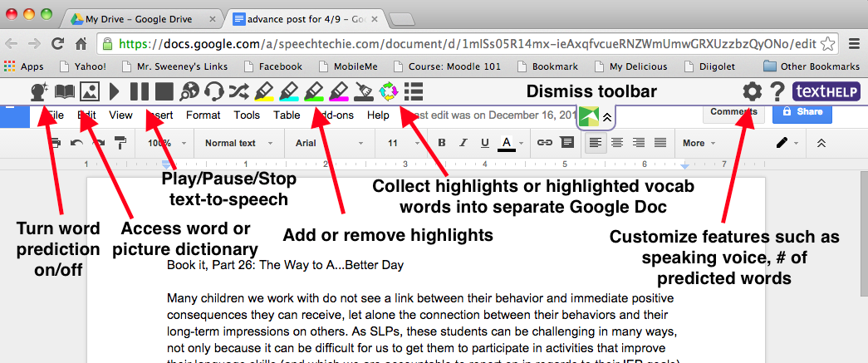868x363 pixels.
Task: Hide the Docs menus with double chevron
Action: coord(821,143)
